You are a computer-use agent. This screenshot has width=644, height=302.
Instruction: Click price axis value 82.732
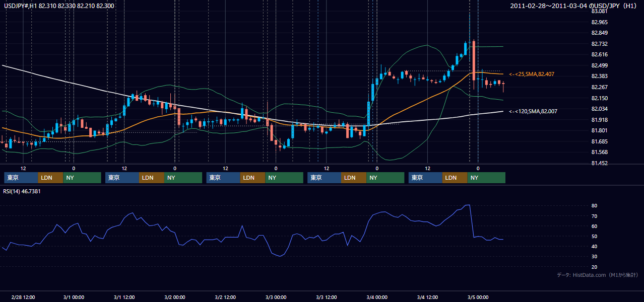point(599,44)
